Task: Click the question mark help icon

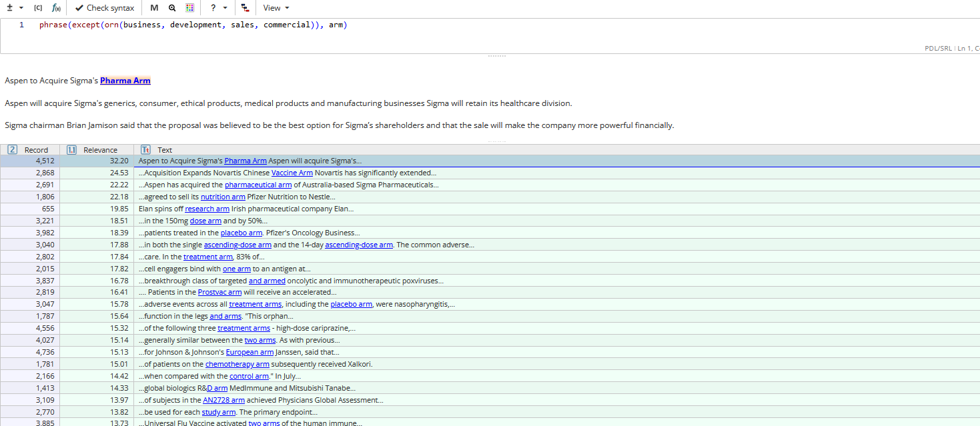Action: coord(213,8)
